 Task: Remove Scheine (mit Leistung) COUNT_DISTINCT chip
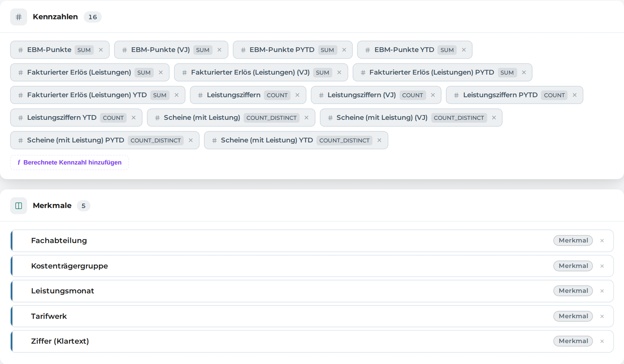pos(306,118)
